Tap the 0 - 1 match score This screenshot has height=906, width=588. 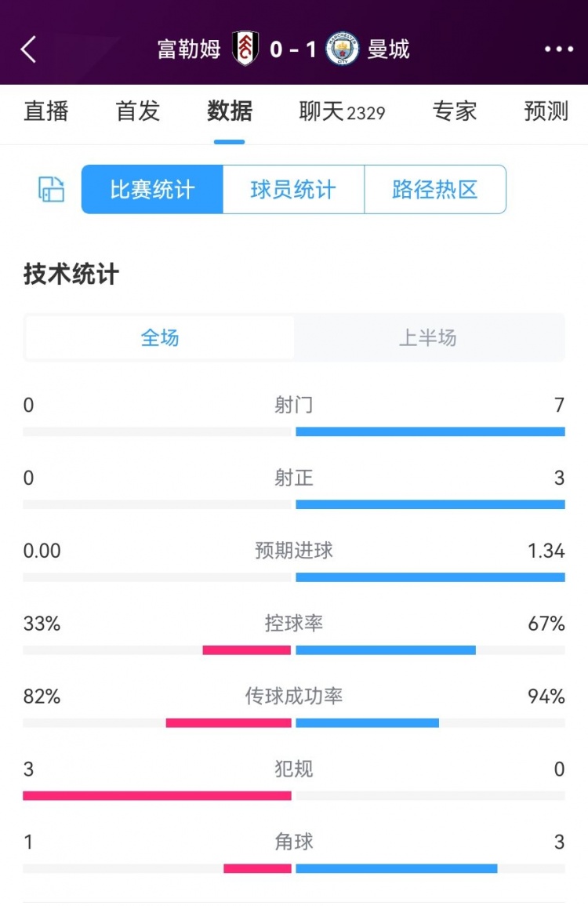pos(293,49)
